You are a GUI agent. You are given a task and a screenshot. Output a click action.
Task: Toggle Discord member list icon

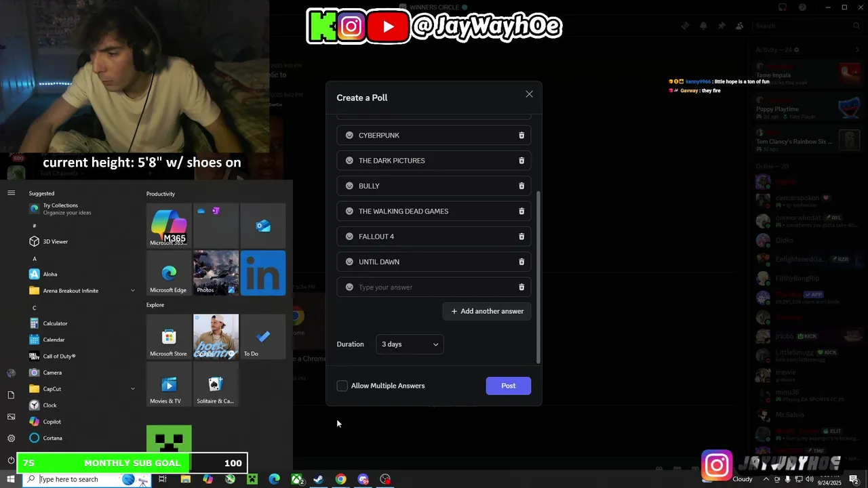pyautogui.click(x=739, y=26)
